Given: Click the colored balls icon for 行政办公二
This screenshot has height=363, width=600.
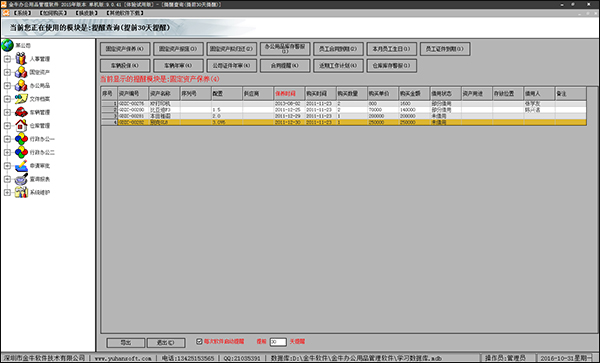Looking at the screenshot, I should pyautogui.click(x=21, y=152).
